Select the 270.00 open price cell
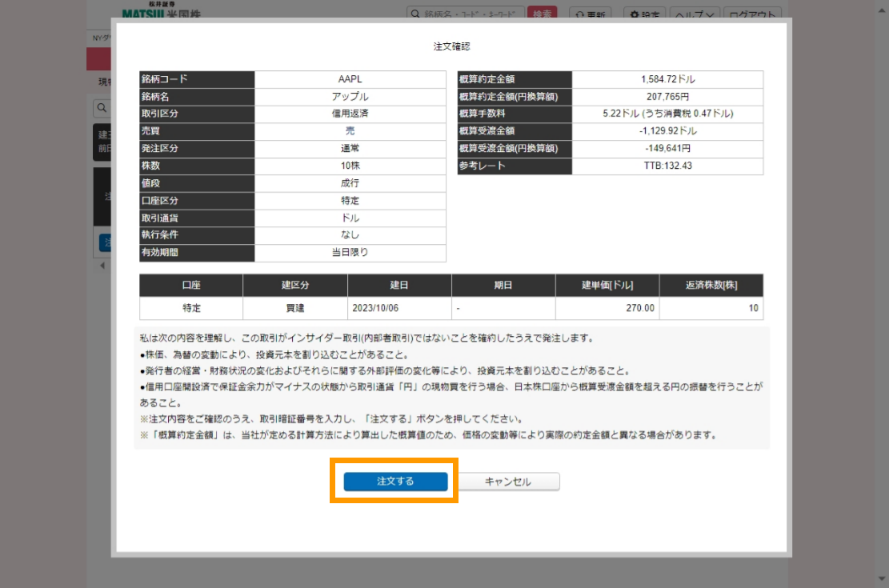 [x=607, y=308]
